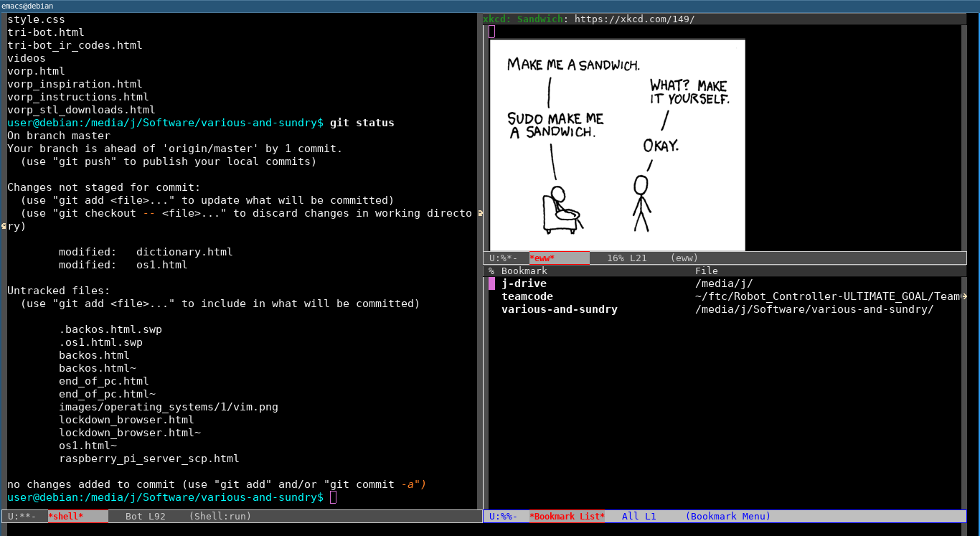This screenshot has height=536, width=980.
Task: Click the truncation arrow on teamcode row
Action: tap(963, 296)
